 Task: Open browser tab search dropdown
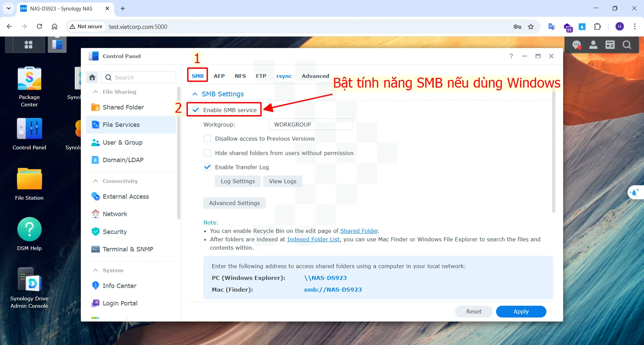tap(8, 8)
